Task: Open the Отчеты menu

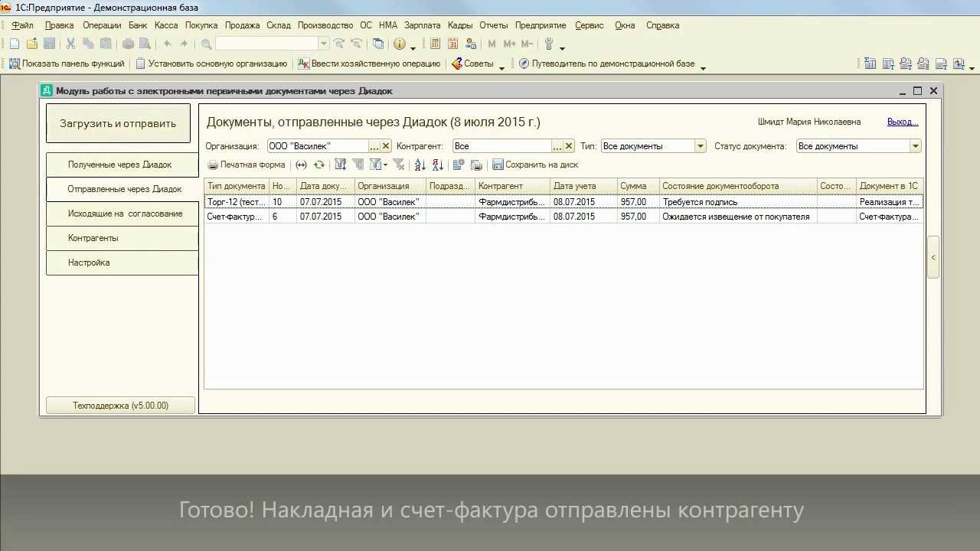Action: [x=494, y=25]
